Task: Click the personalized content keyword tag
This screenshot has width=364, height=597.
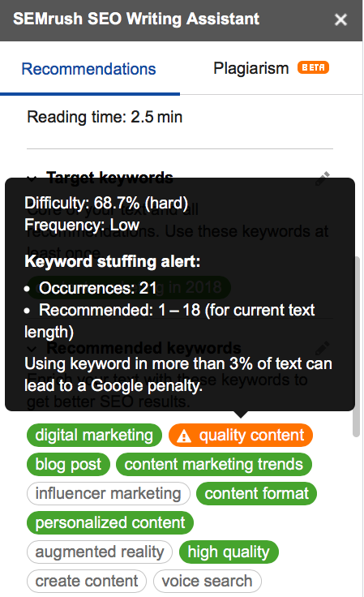Action: [x=110, y=522]
